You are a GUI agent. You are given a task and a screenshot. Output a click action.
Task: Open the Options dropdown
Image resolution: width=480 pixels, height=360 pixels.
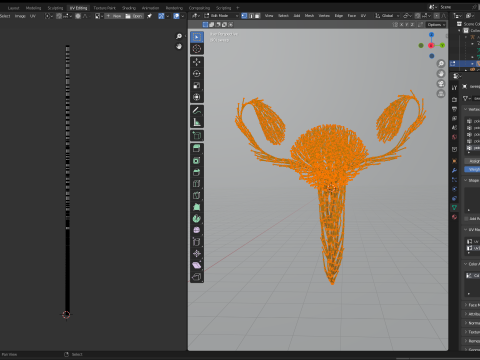coord(436,25)
